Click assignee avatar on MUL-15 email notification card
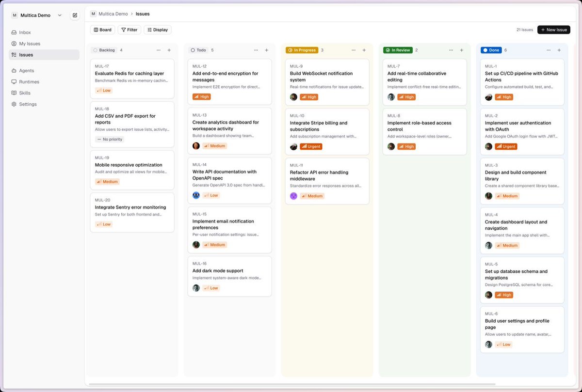The image size is (582, 392). pyautogui.click(x=196, y=245)
